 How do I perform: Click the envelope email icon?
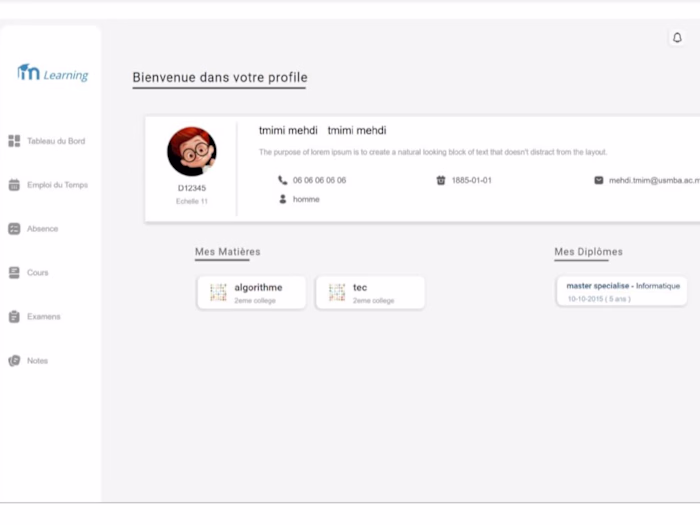599,180
